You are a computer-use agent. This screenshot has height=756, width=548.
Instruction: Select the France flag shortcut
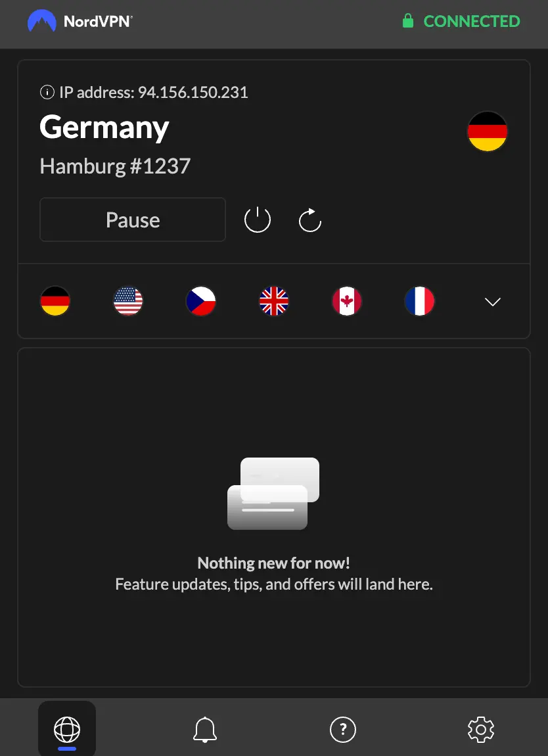pyautogui.click(x=419, y=301)
